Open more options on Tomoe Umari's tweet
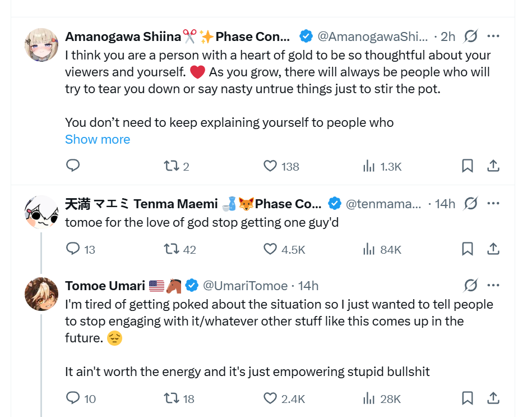Screen dimensions: 532x417 coord(493,286)
